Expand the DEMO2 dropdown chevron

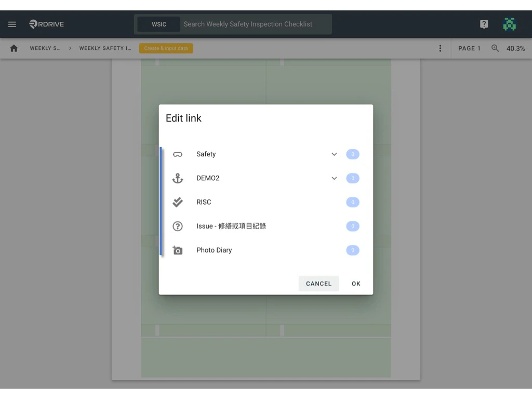click(334, 178)
